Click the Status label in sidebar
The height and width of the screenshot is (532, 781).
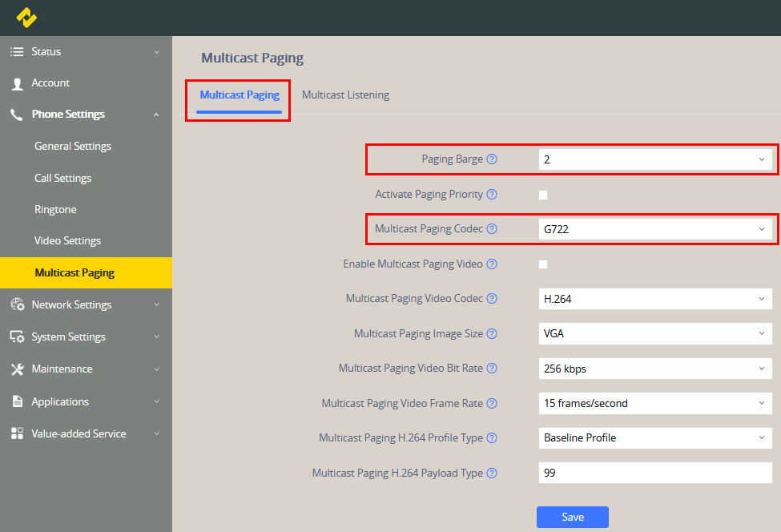46,51
